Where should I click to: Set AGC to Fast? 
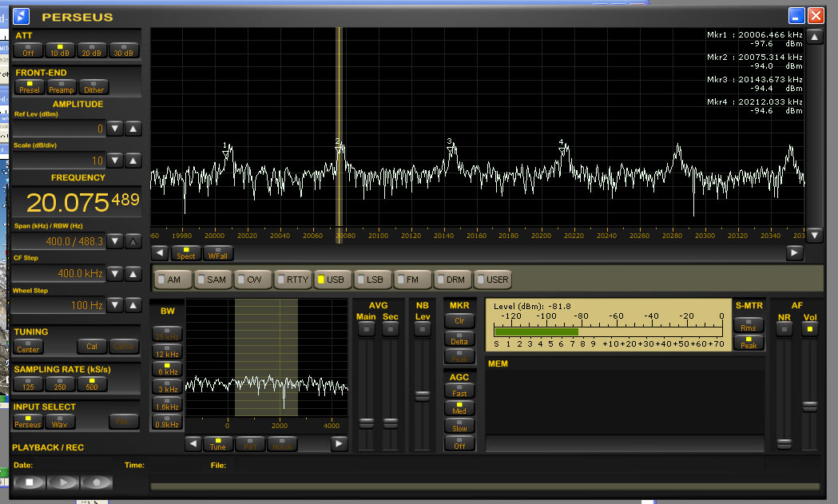[459, 391]
